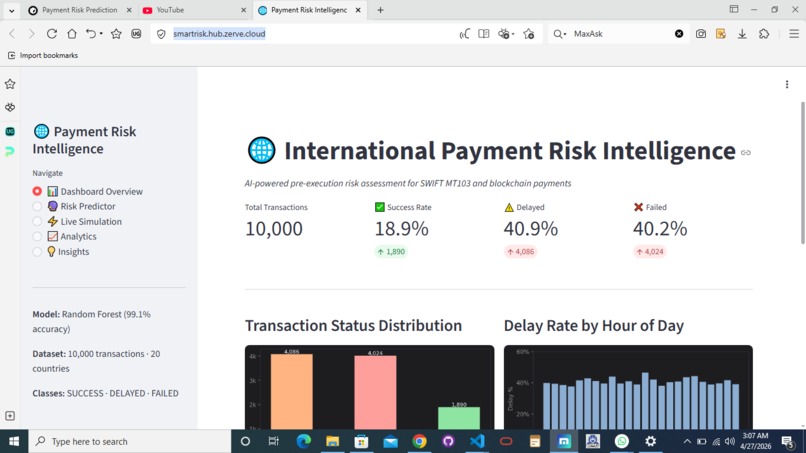
Task: Expand the tab list dropdown arrow
Action: (11, 10)
